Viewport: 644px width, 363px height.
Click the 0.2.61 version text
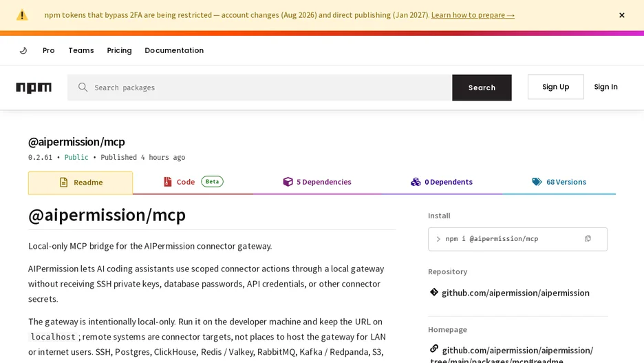40,158
